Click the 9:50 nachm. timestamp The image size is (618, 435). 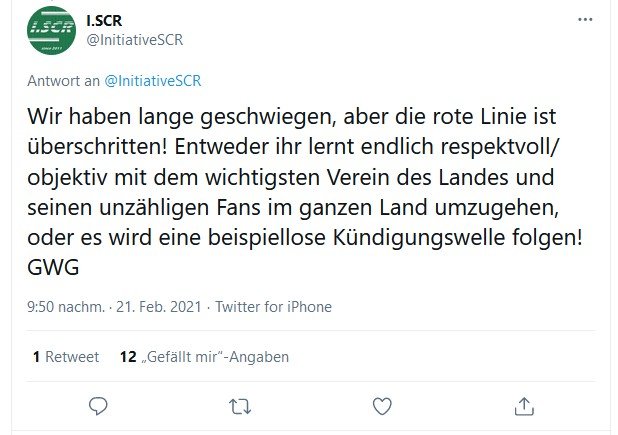pyautogui.click(x=66, y=307)
